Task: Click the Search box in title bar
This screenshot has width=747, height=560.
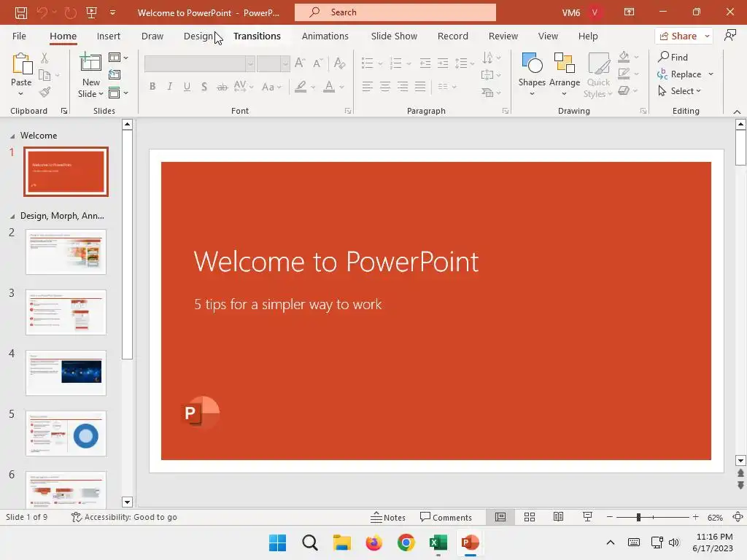Action: pos(395,12)
